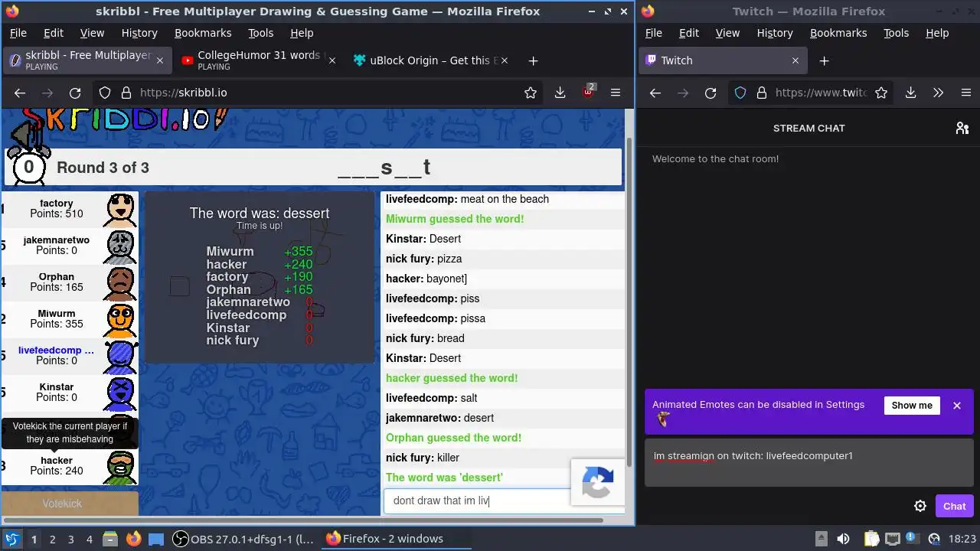Select chat line 'Miwurm guessed the word!'
Screen dimensions: 980x551
click(455, 219)
